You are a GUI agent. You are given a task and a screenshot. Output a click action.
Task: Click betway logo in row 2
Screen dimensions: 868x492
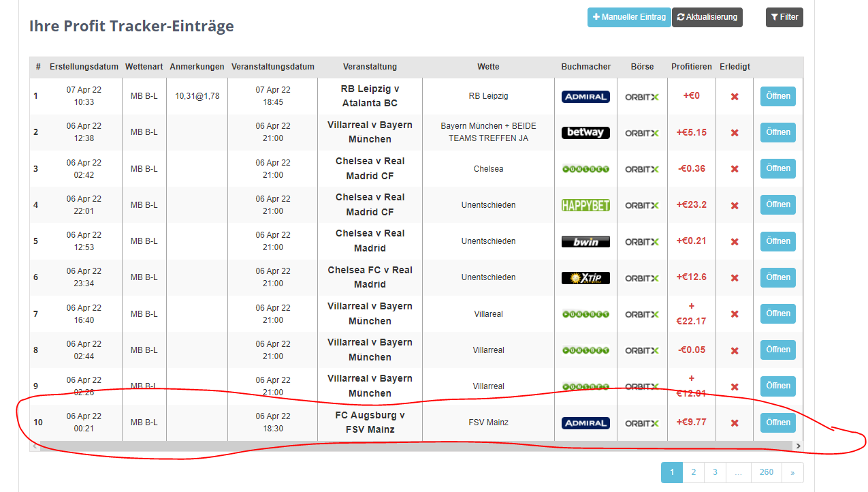[585, 133]
